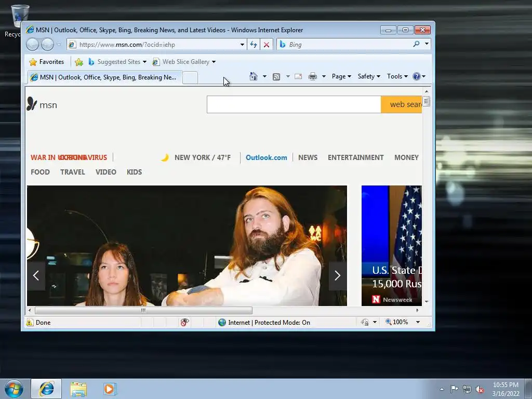This screenshot has height=399, width=532.
Task: Open the NEWS navigation item
Action: 308,157
